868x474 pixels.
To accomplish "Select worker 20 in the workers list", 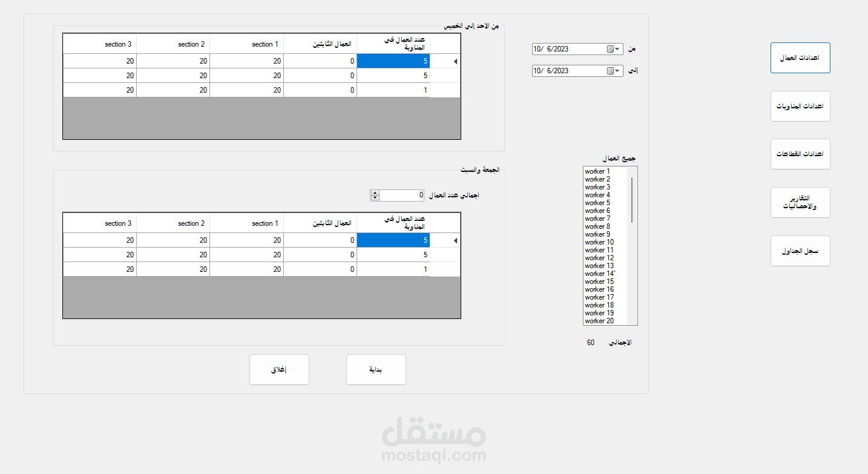I will (x=599, y=321).
